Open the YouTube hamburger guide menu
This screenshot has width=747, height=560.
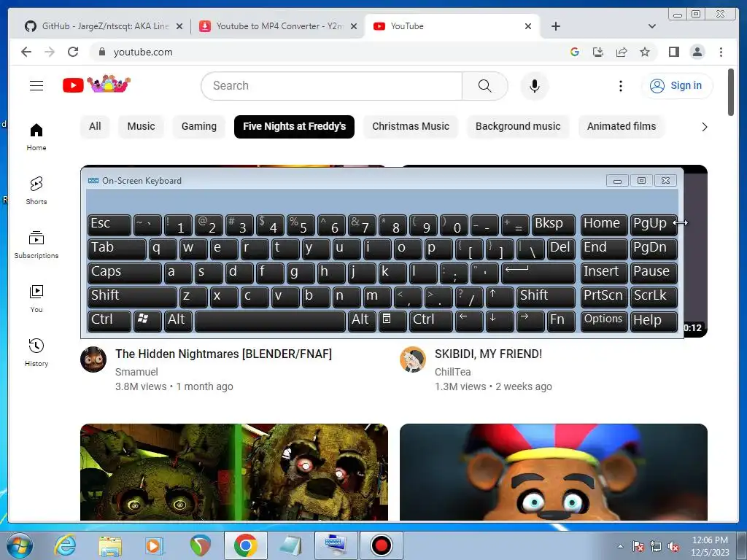point(36,86)
